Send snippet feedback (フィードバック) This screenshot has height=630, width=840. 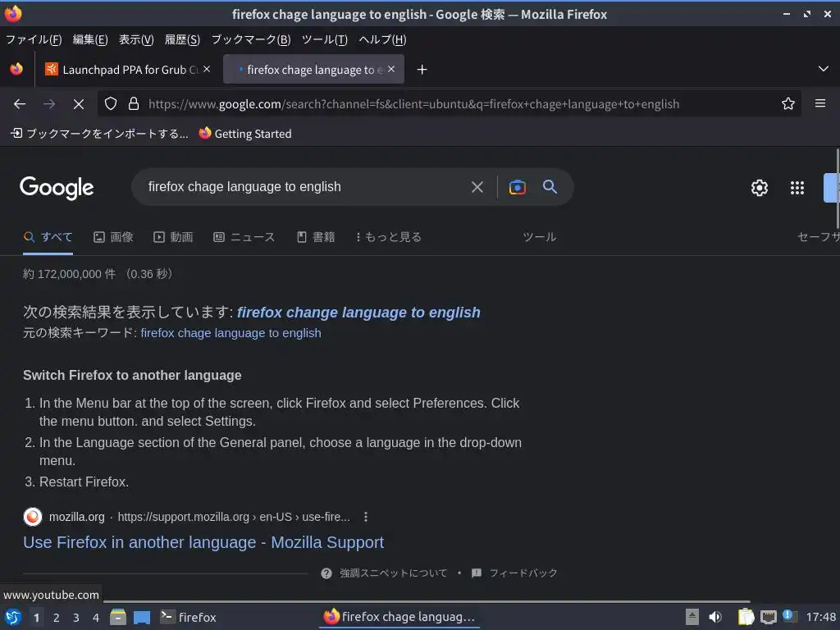point(515,573)
